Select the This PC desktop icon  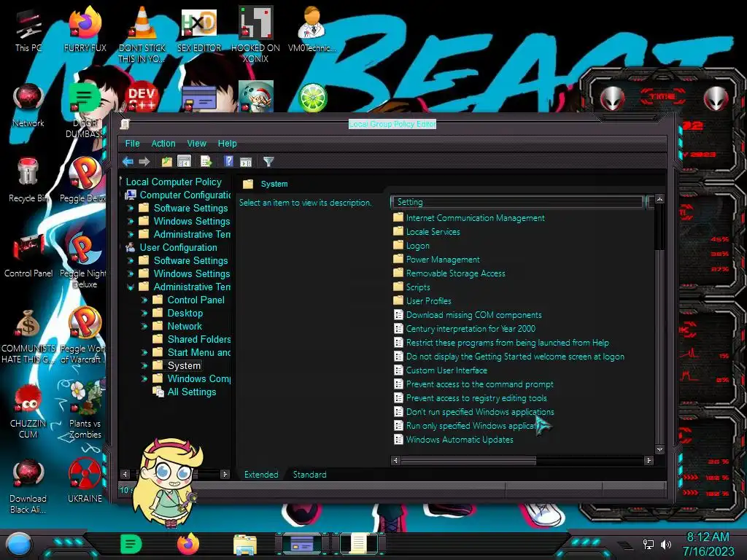28,31
